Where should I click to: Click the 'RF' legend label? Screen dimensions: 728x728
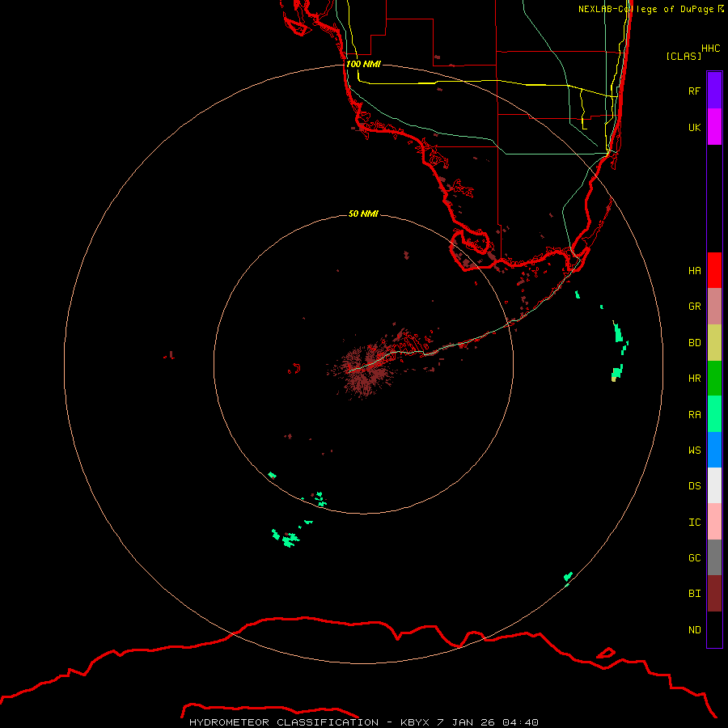pyautogui.click(x=694, y=91)
